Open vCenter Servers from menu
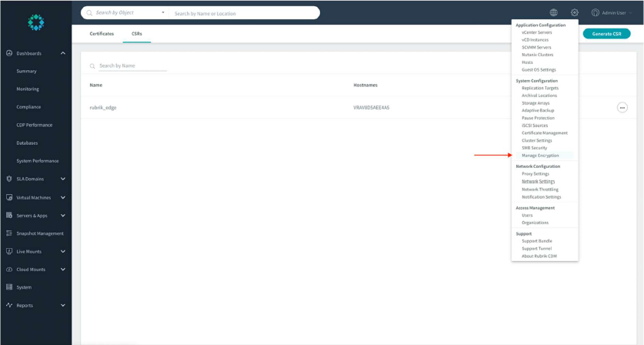 [x=537, y=32]
